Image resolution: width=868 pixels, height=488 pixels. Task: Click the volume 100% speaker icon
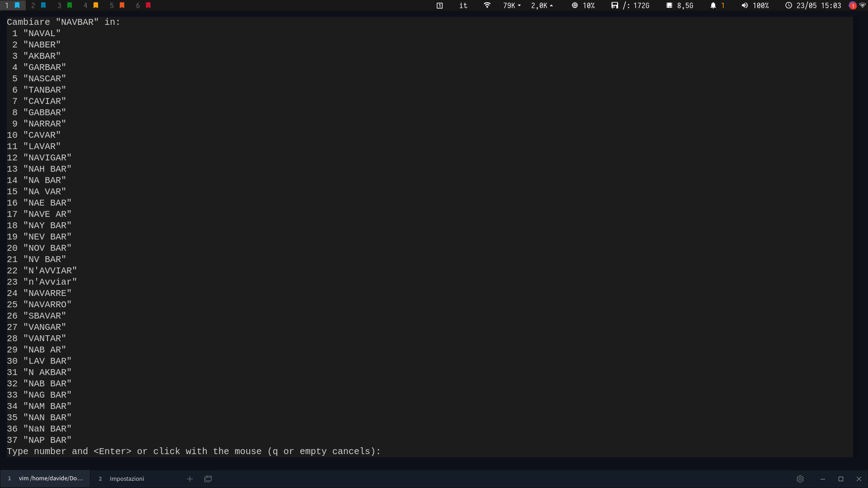tap(745, 5)
